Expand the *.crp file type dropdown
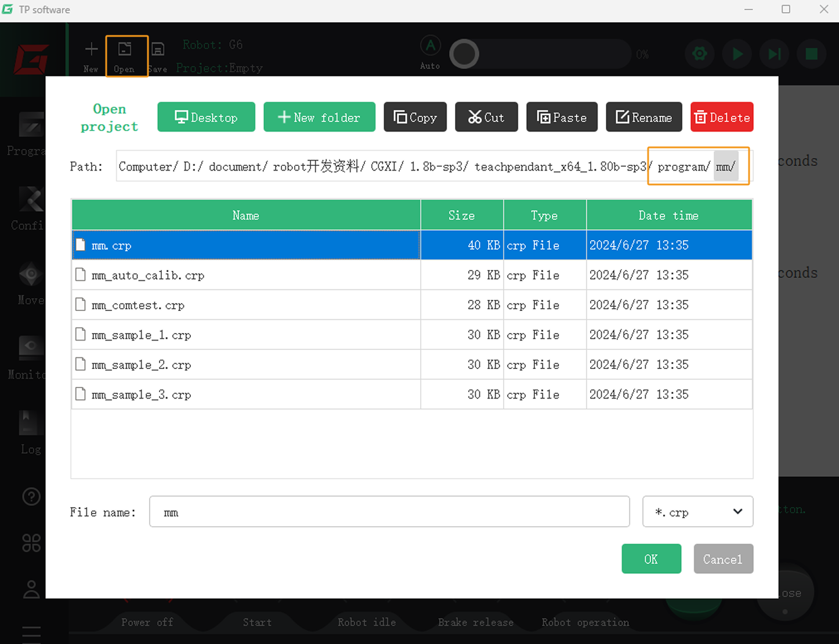The width and height of the screenshot is (839, 644). tap(697, 512)
